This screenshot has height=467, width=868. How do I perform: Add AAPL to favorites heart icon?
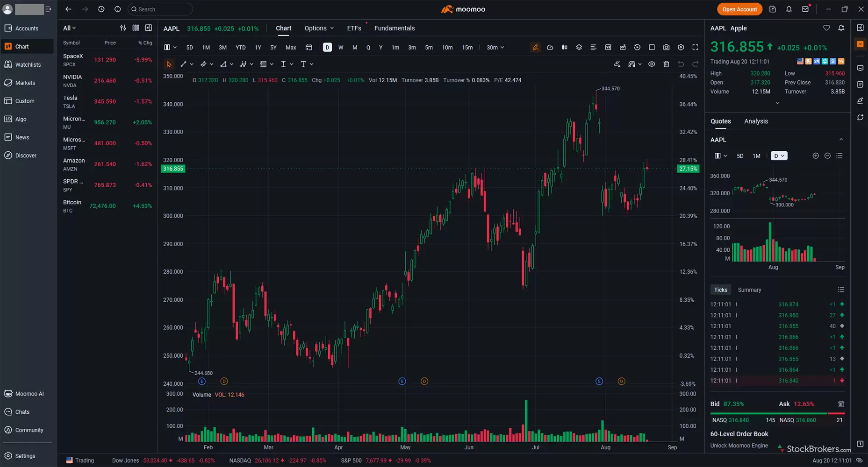(826, 28)
